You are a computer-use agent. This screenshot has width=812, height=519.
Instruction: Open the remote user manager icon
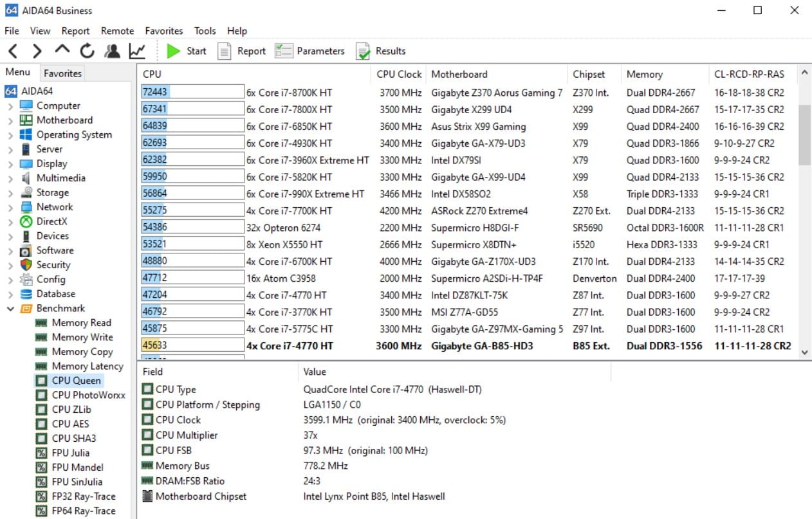112,51
